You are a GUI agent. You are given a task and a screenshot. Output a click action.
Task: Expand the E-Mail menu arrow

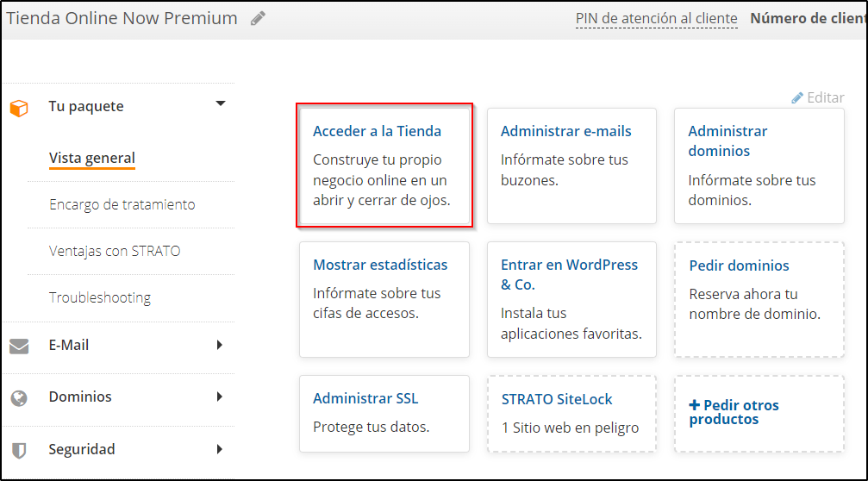220,345
